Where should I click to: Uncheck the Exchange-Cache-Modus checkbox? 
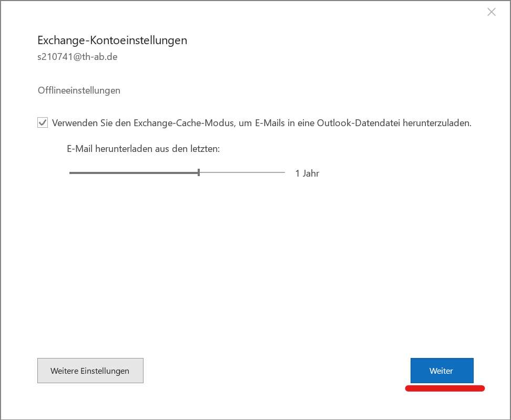[43, 123]
